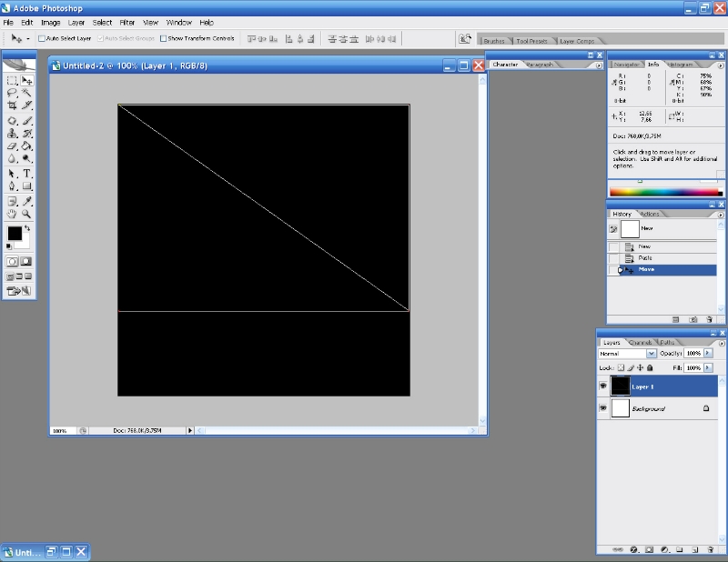Check Show Transform Controls option
The width and height of the screenshot is (728, 562).
(164, 39)
